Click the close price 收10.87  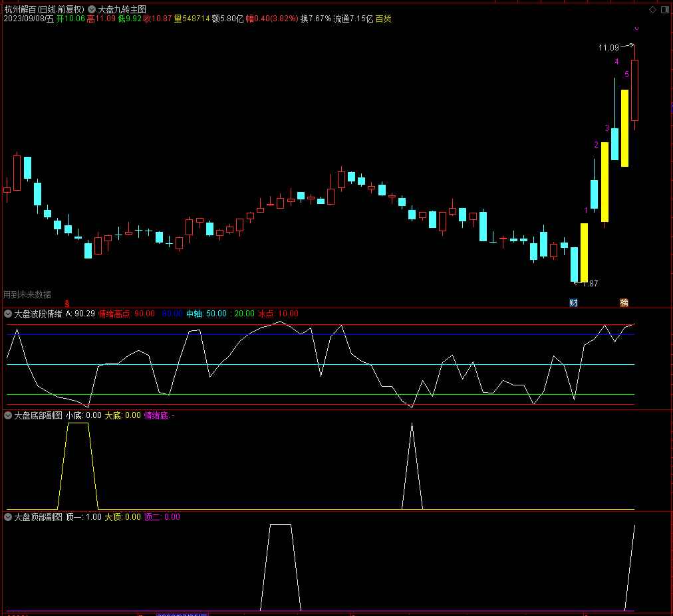click(158, 19)
